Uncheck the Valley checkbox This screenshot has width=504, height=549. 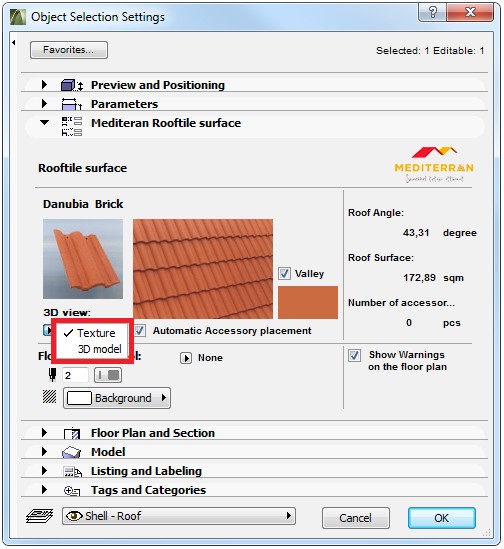click(x=284, y=273)
